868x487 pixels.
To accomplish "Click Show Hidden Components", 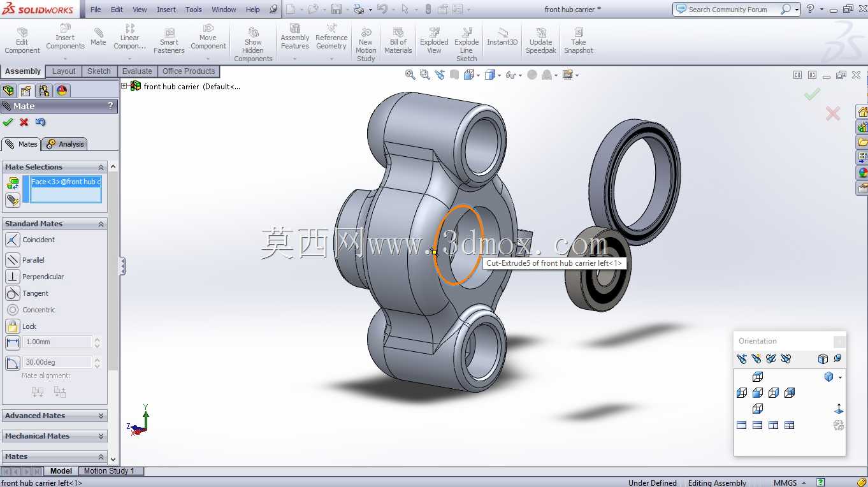I will tap(253, 44).
